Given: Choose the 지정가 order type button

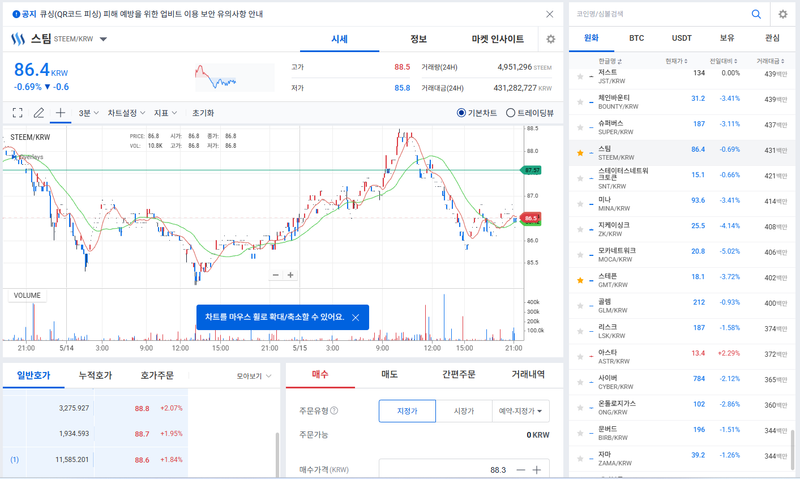Looking at the screenshot, I should coord(407,411).
